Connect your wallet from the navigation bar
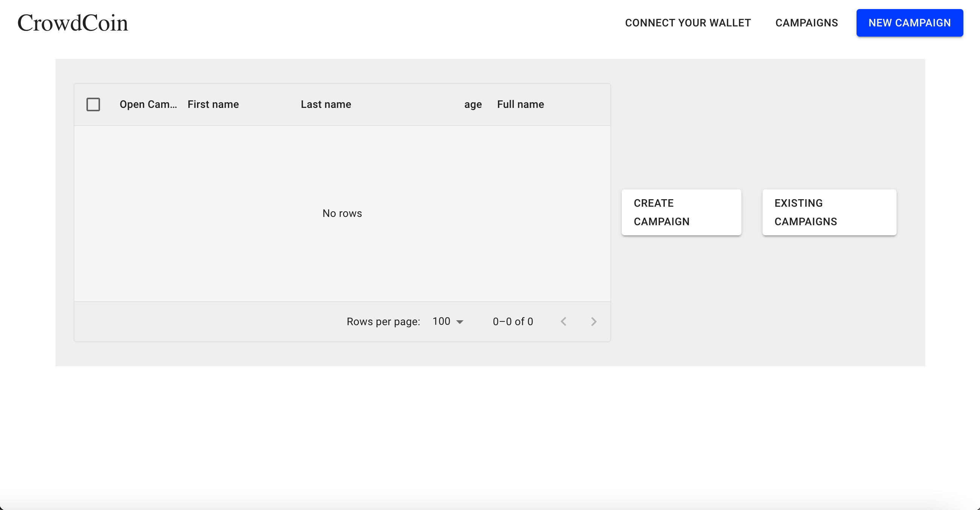This screenshot has width=980, height=510. click(x=688, y=23)
